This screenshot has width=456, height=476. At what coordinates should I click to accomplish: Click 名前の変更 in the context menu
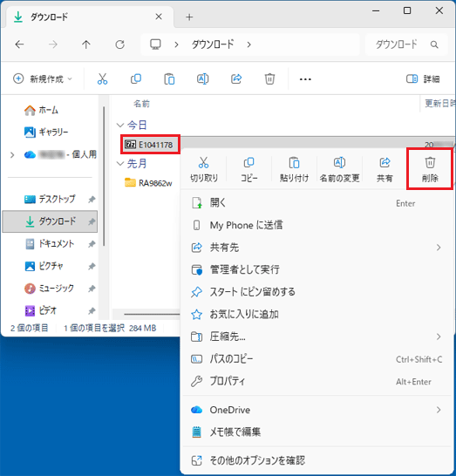(x=339, y=169)
